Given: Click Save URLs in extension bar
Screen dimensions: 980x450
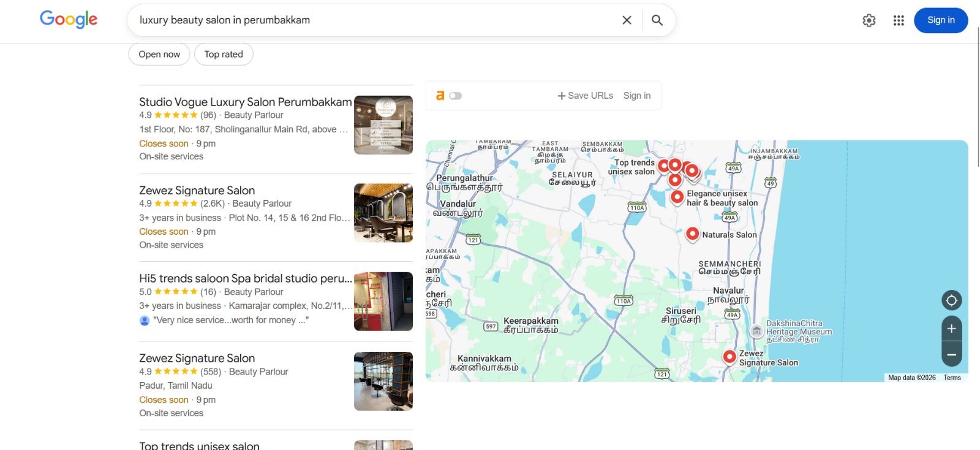Looking at the screenshot, I should point(585,96).
